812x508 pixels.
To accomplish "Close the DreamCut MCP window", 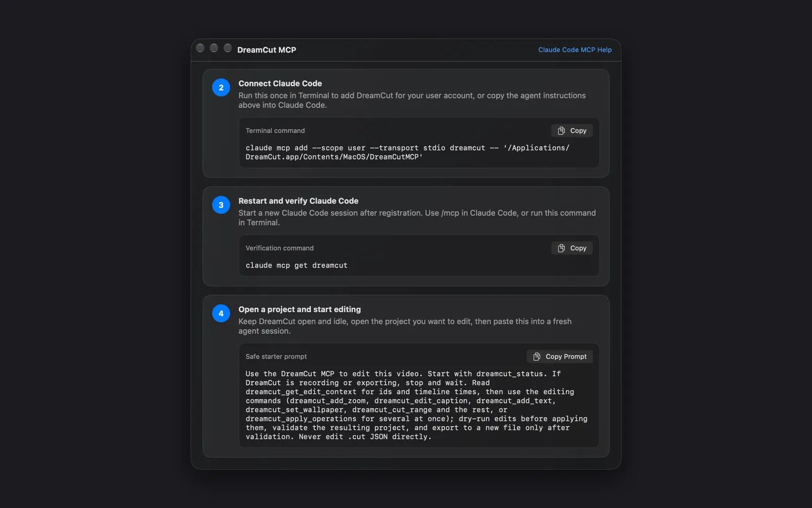I will coord(200,48).
